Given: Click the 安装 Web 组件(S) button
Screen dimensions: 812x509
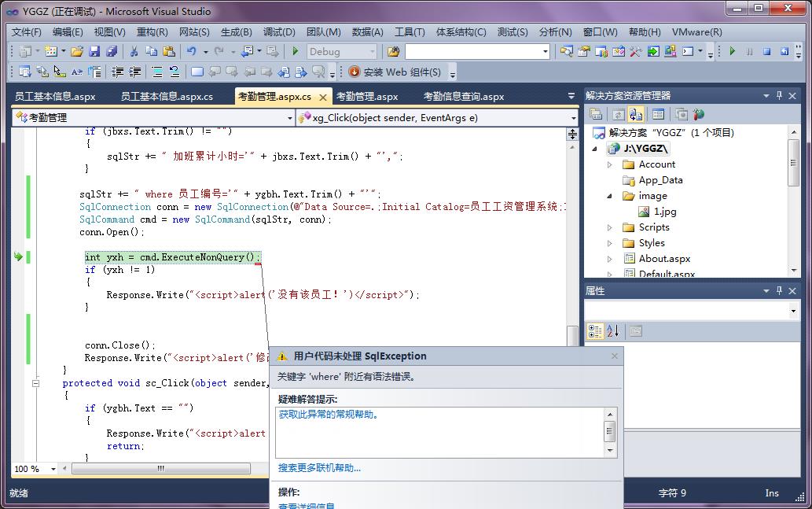Looking at the screenshot, I should pyautogui.click(x=395, y=72).
